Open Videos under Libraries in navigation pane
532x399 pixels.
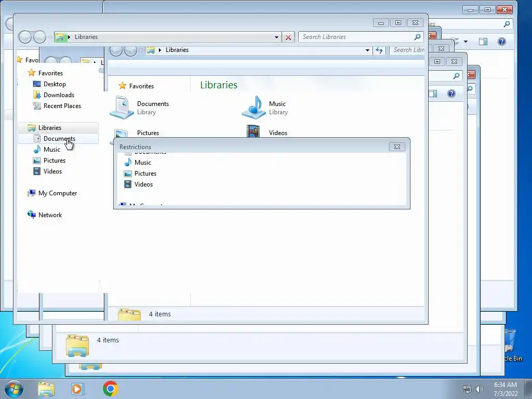click(x=52, y=171)
